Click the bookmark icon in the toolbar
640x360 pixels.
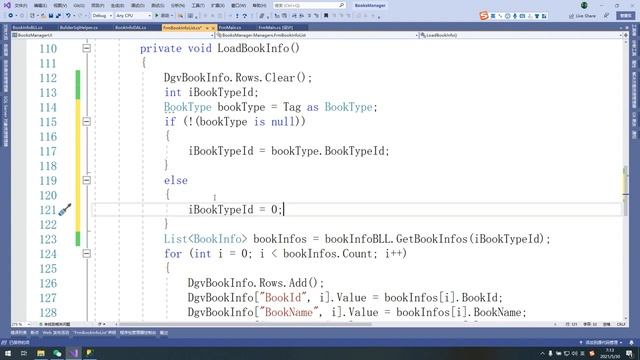click(326, 16)
